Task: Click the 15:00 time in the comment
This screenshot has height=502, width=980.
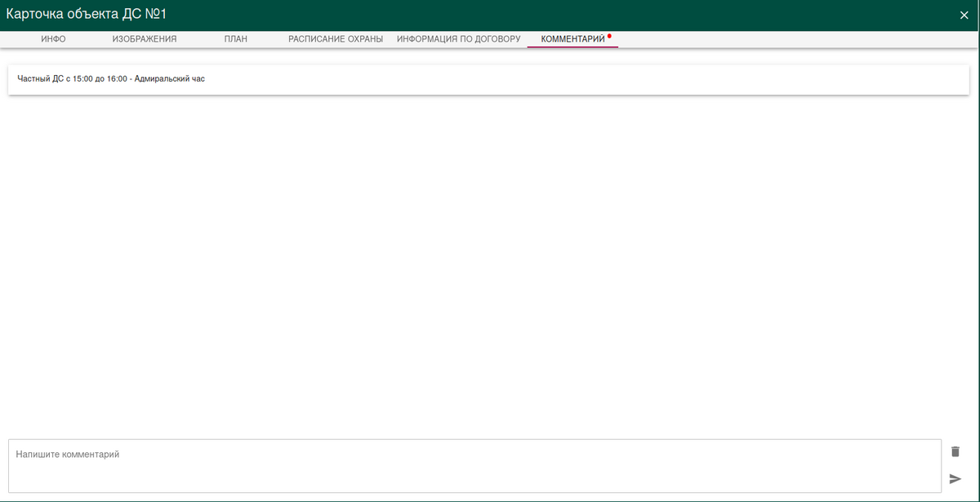Action: click(x=83, y=80)
